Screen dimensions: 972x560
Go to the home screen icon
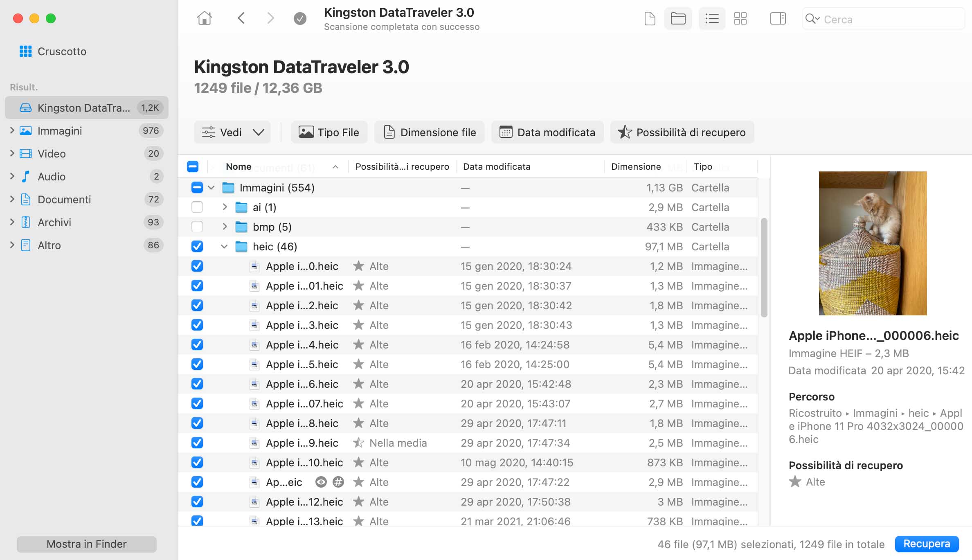pyautogui.click(x=204, y=18)
